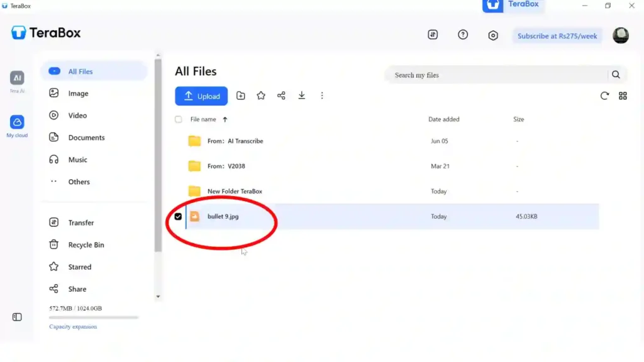Click the sidebar scrollbar down arrow

click(158, 297)
